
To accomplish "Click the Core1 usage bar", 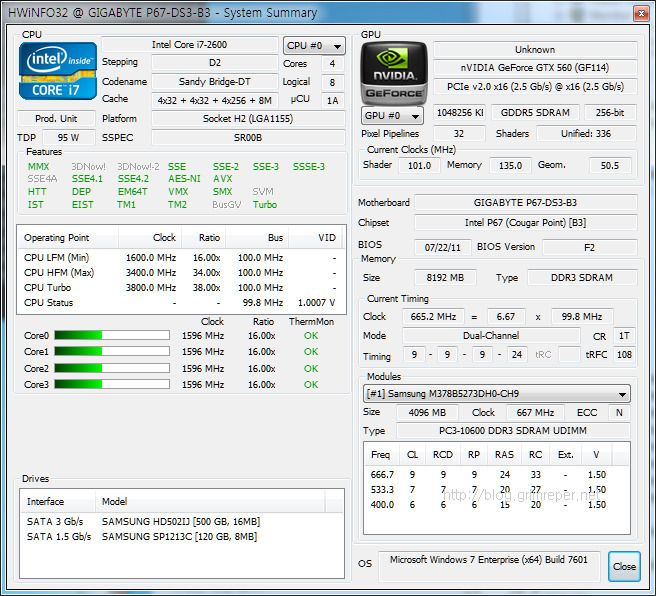I will (112, 351).
